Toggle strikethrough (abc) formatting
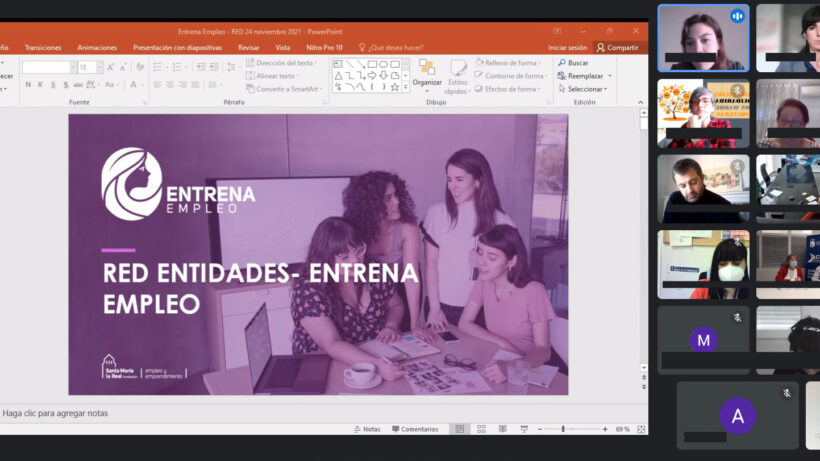This screenshot has height=461, width=820. coord(78,84)
